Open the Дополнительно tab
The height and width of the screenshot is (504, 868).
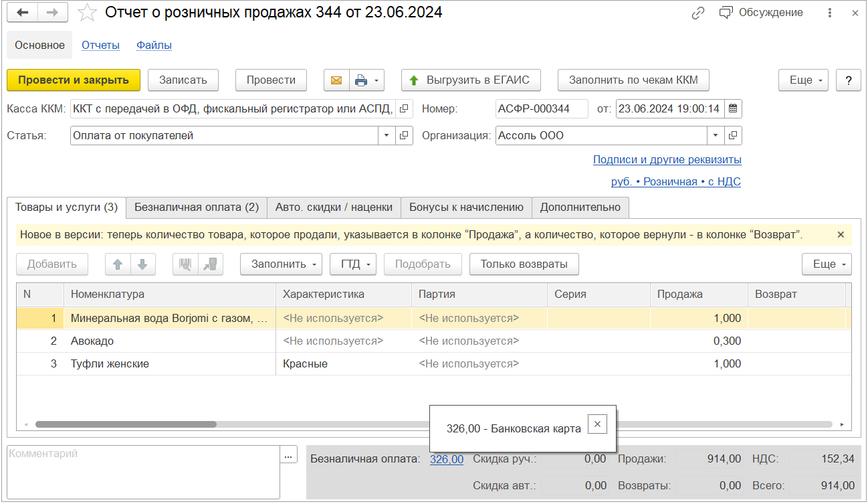click(x=580, y=207)
